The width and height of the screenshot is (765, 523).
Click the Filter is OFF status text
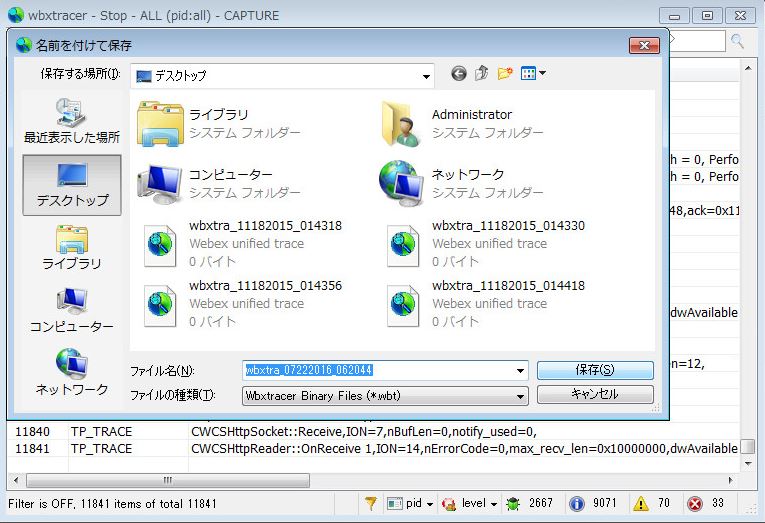click(x=112, y=503)
